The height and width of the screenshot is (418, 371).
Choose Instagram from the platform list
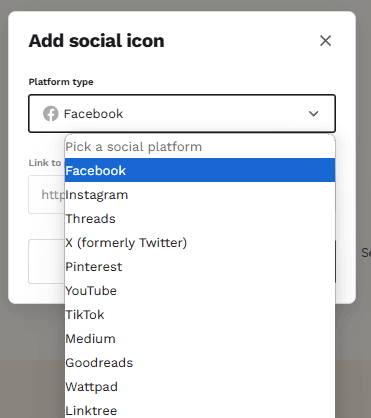tap(200, 195)
